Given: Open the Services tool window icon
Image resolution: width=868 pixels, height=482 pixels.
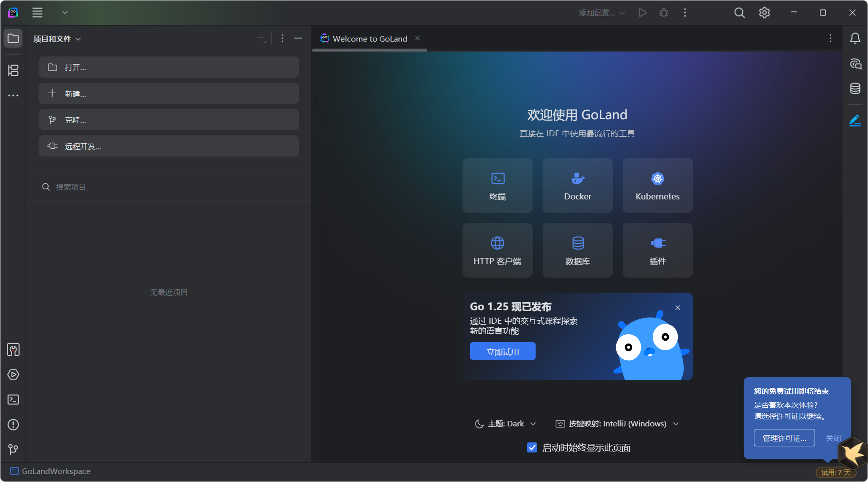Looking at the screenshot, I should [13, 375].
